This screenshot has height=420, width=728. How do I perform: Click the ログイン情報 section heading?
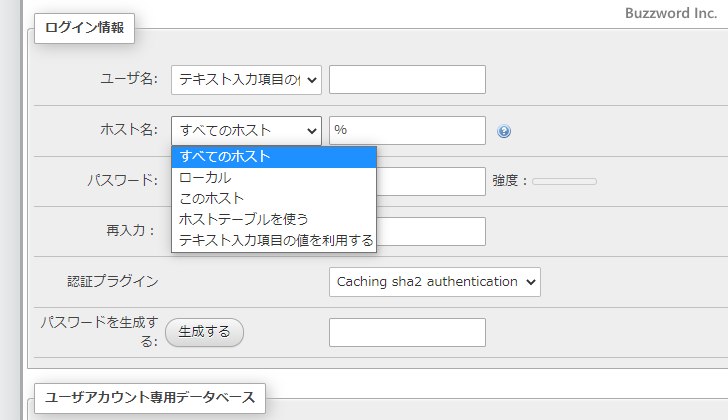84,28
